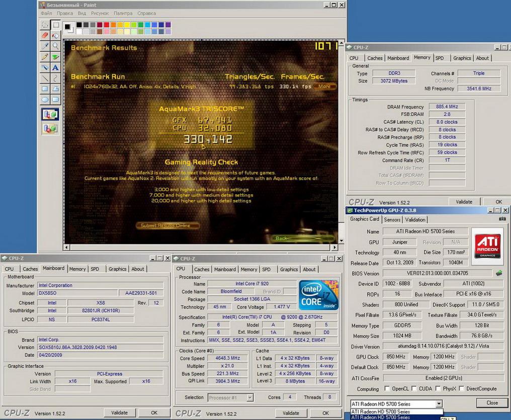Image resolution: width=511 pixels, height=420 pixels.
Task: Pick the red color swatch in Paint palette
Action: coord(107,25)
